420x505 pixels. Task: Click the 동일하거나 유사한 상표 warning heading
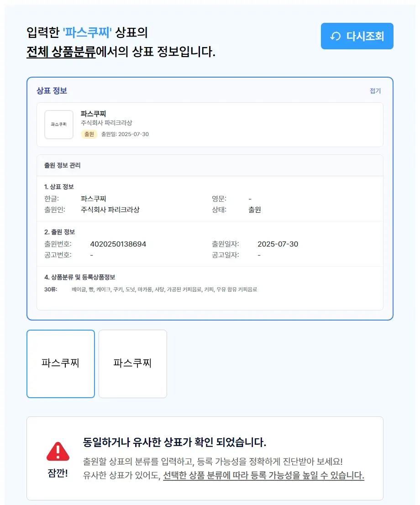click(x=174, y=442)
